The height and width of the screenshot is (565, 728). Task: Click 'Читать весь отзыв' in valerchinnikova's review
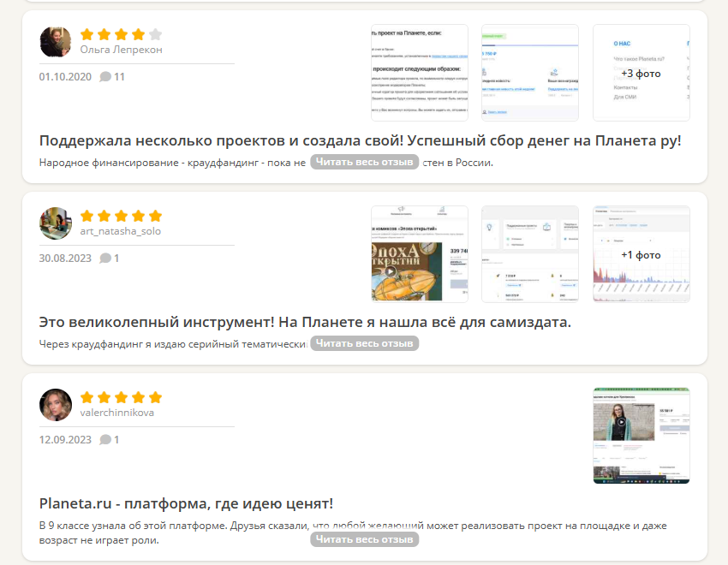click(365, 539)
